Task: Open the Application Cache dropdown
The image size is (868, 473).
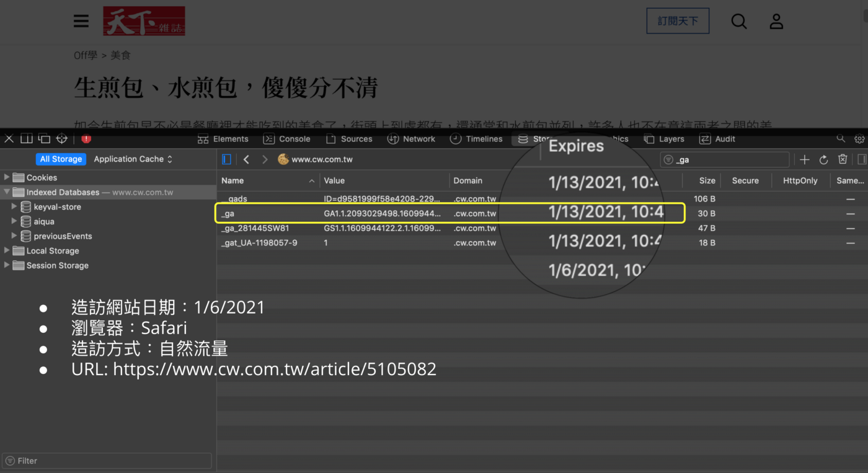Action: pyautogui.click(x=133, y=159)
